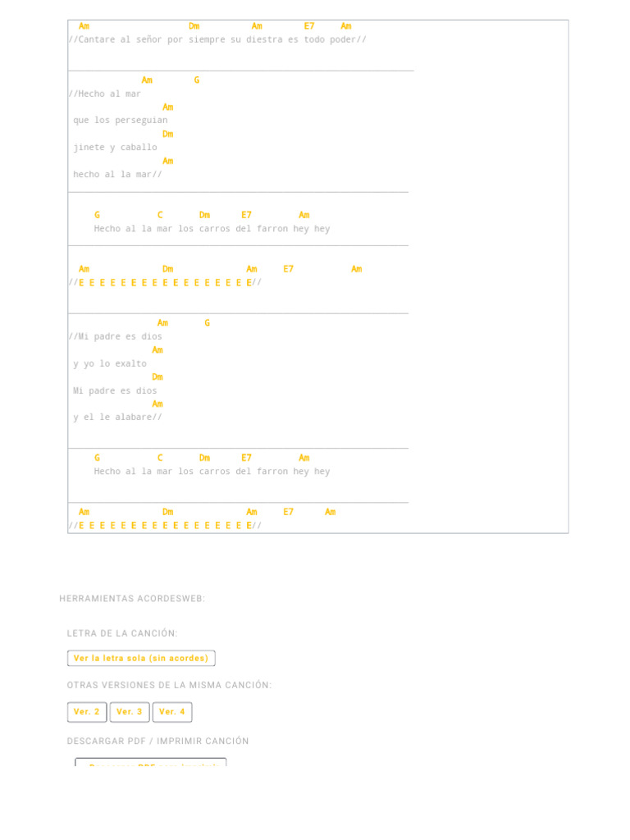630x840 pixels.
Task: Click E7 chord above 'Cantare al señor' line
Action: (x=309, y=26)
